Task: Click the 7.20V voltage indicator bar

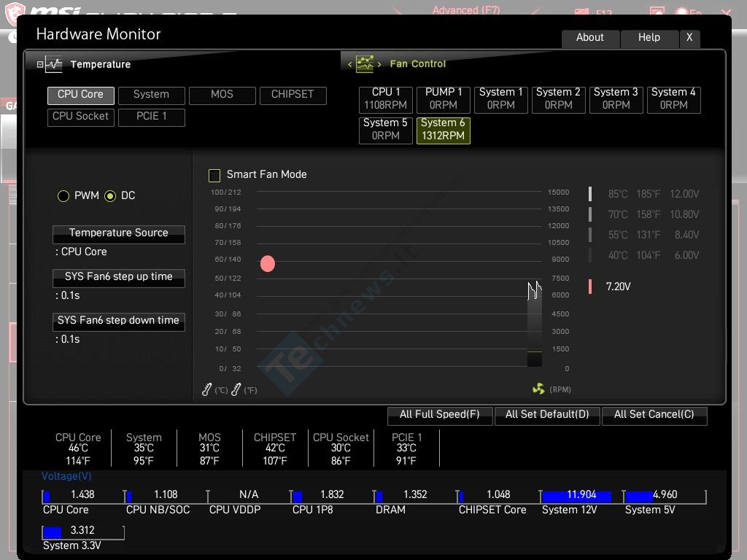Action: [590, 286]
